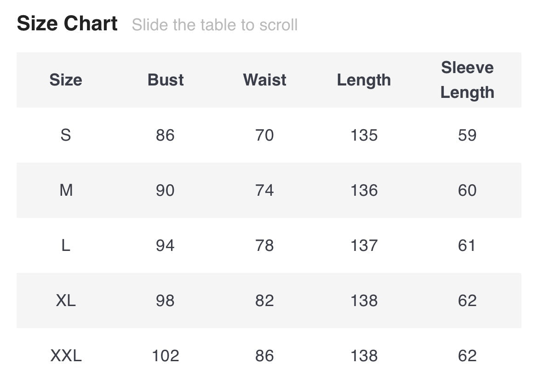Click the Size column header
The height and width of the screenshot is (392, 538).
[66, 80]
